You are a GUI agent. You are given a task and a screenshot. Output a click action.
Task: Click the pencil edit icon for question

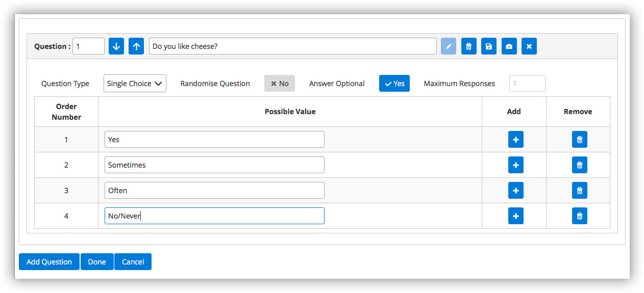449,46
